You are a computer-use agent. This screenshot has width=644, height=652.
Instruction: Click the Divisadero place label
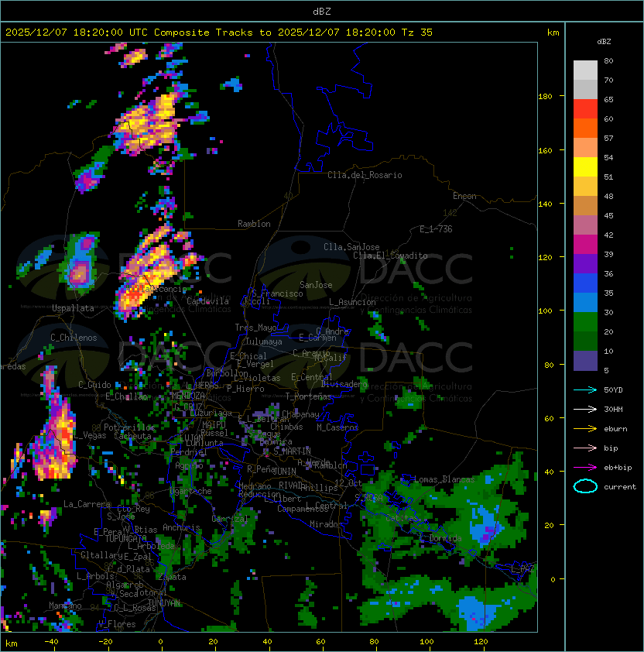click(344, 383)
